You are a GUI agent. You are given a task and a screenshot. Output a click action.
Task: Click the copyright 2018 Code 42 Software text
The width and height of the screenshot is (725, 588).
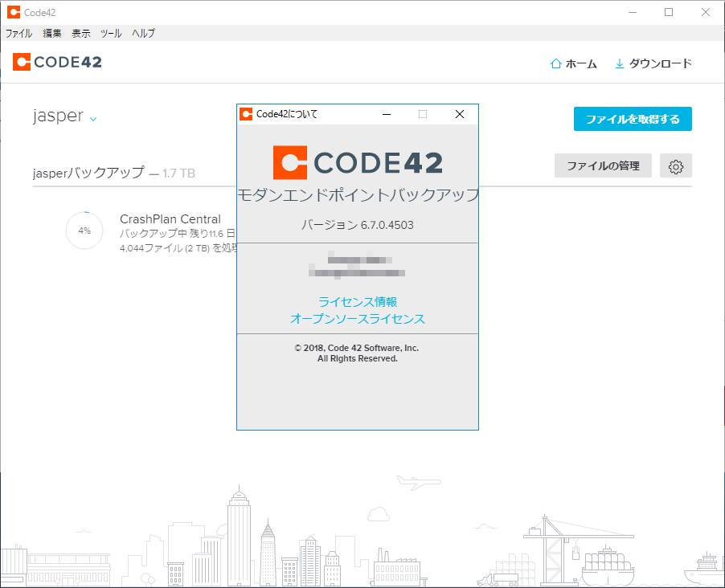pyautogui.click(x=357, y=353)
